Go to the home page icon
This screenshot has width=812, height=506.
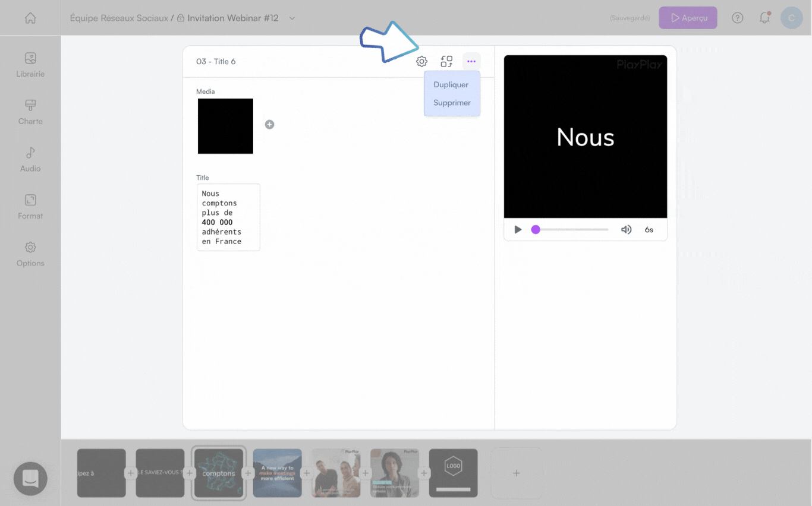click(30, 18)
